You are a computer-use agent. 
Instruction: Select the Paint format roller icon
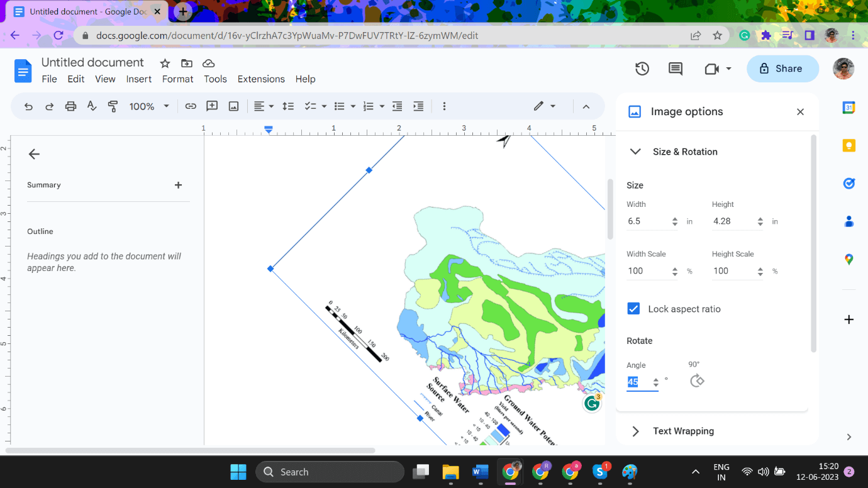pos(113,106)
